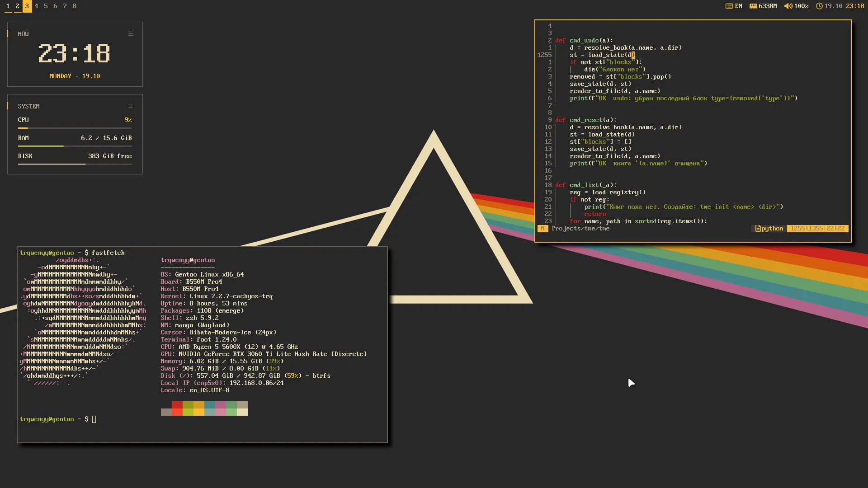The height and width of the screenshot is (488, 868).
Task: Switch to workspace 6
Action: [56, 6]
